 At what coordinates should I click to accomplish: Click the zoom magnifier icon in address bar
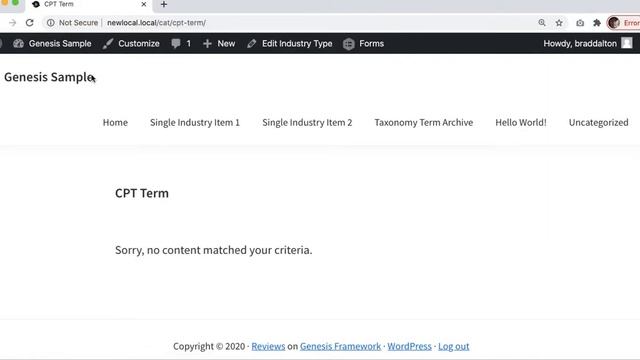(x=542, y=23)
